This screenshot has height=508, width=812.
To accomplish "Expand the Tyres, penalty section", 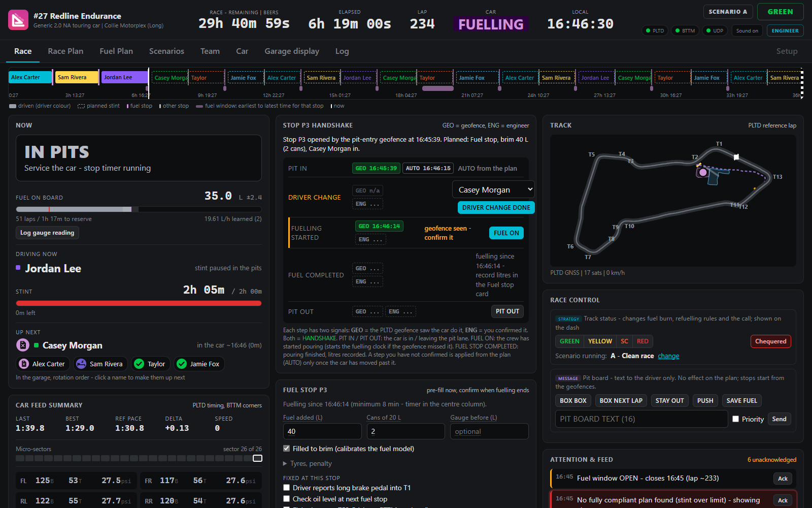I will point(308,463).
